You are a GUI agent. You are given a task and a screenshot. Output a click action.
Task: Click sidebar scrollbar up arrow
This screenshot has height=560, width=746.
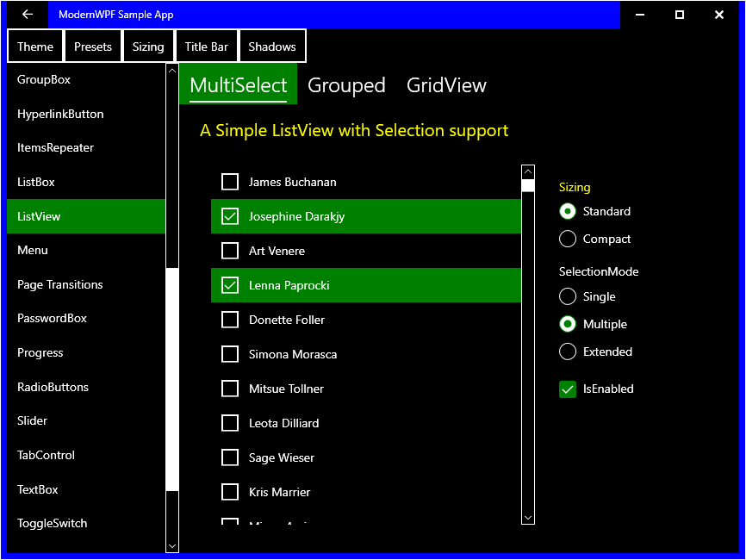172,71
